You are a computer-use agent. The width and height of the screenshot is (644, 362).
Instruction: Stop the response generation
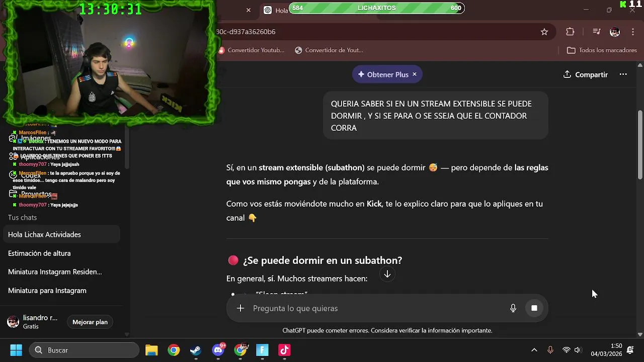[x=534, y=308]
